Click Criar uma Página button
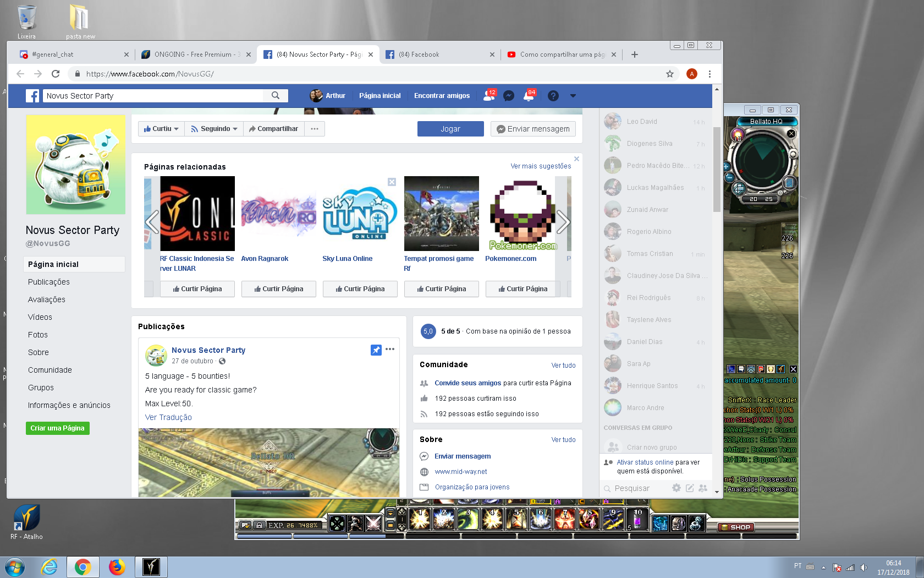The image size is (924, 578). 58,428
